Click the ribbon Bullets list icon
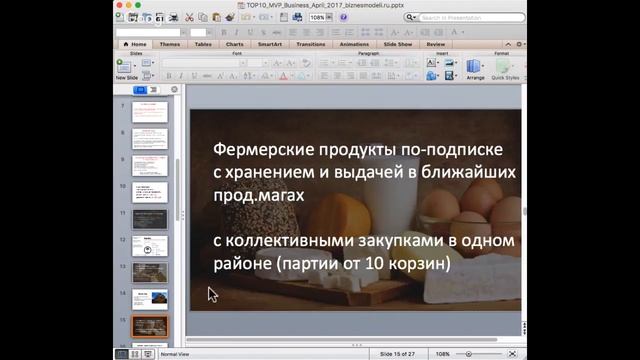The image size is (640, 360). point(324,63)
